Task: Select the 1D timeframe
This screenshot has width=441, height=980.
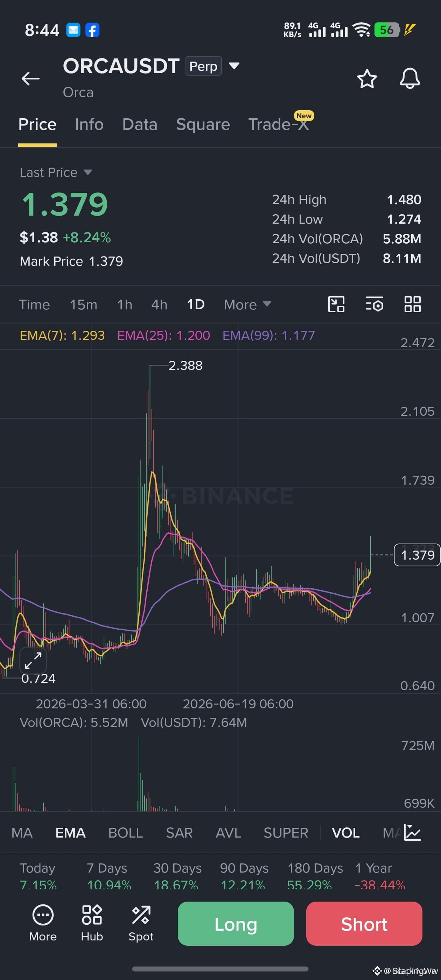Action: tap(196, 304)
